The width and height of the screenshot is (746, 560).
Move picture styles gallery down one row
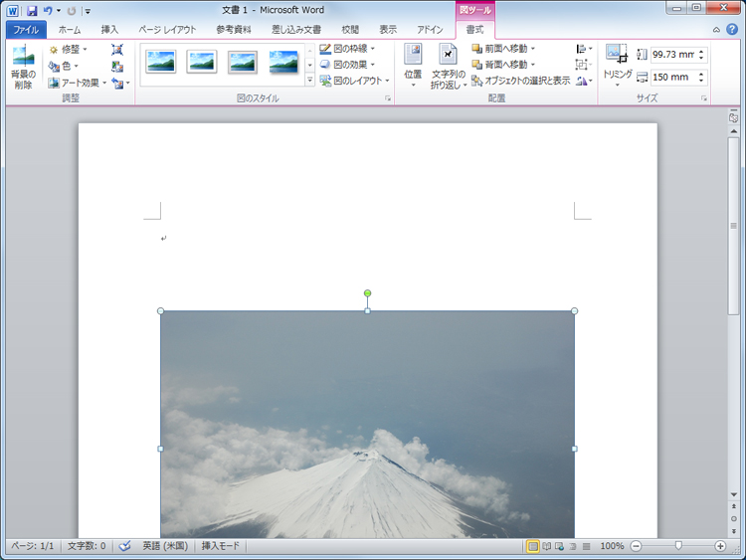click(309, 65)
